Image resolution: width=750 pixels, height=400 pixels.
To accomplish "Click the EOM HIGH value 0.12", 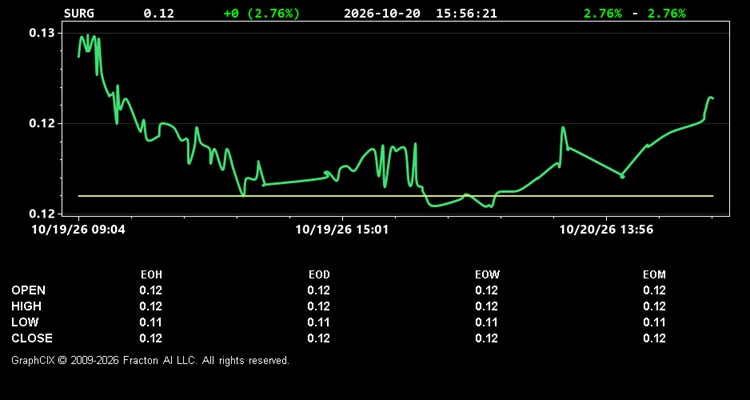I will click(x=654, y=306).
